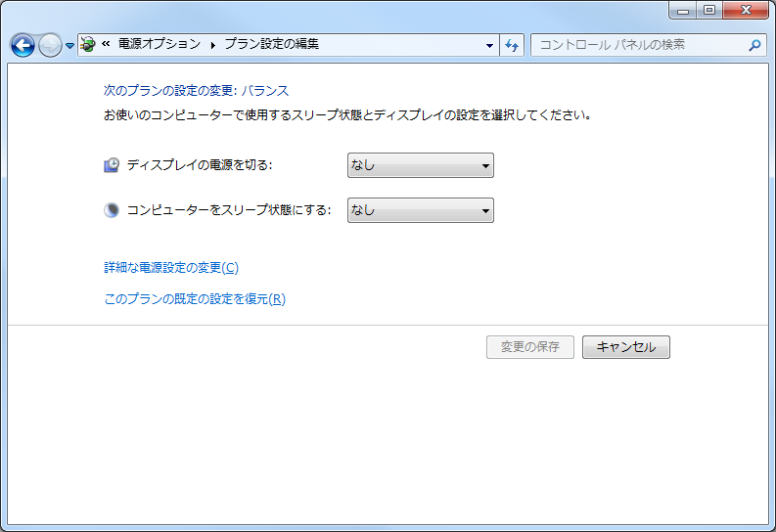Click the Forward navigation arrow button
Image resolution: width=776 pixels, height=532 pixels.
[x=50, y=45]
